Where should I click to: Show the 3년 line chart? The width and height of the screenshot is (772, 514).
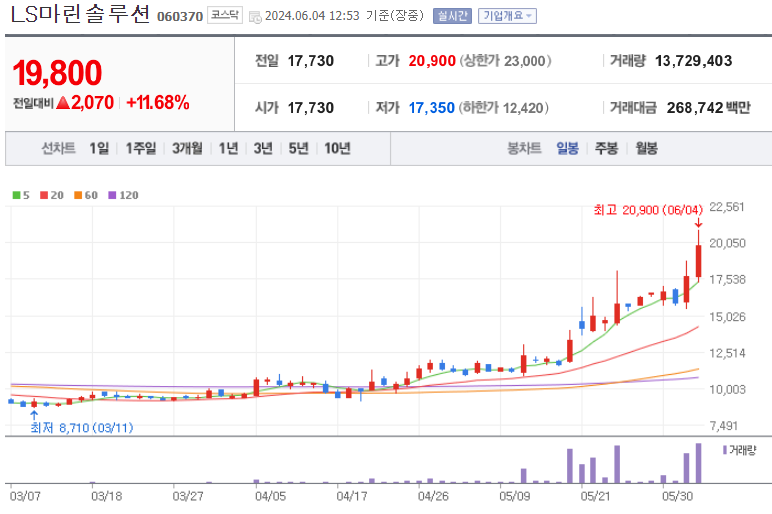(263, 148)
